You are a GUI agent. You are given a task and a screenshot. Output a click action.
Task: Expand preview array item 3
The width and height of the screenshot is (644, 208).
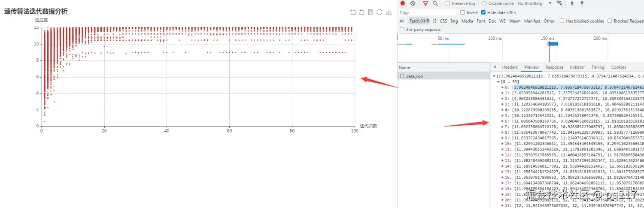click(503, 104)
